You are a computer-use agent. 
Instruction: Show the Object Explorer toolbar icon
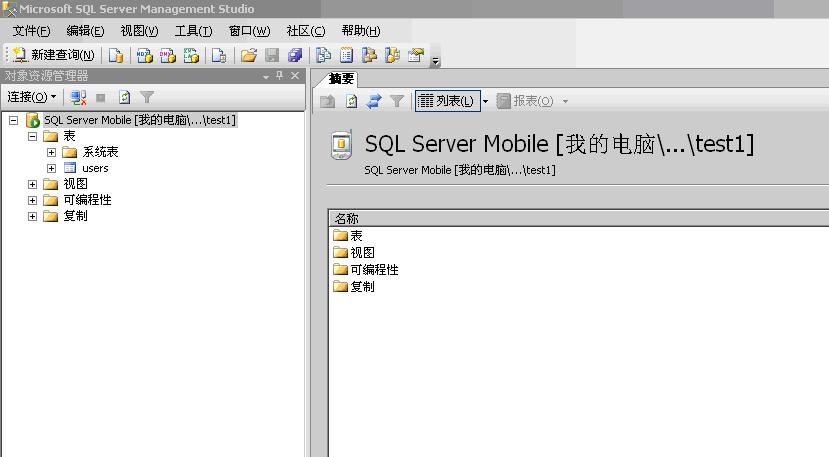point(369,55)
